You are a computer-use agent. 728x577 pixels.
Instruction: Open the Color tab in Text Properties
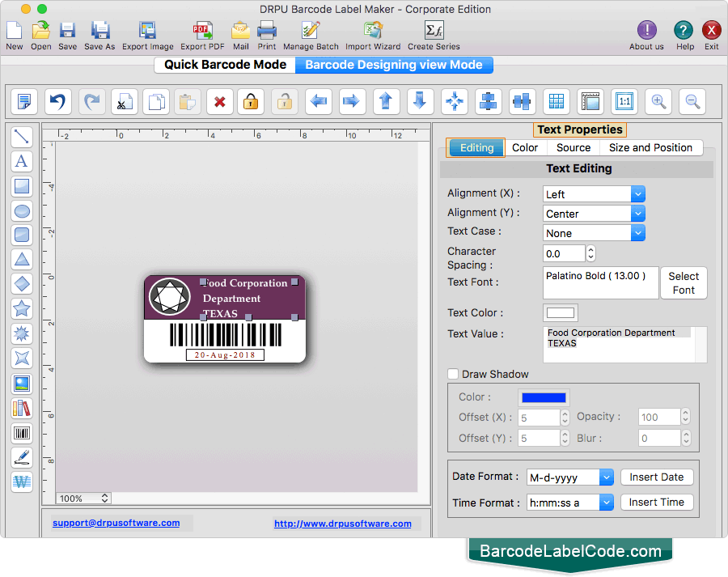pos(525,147)
